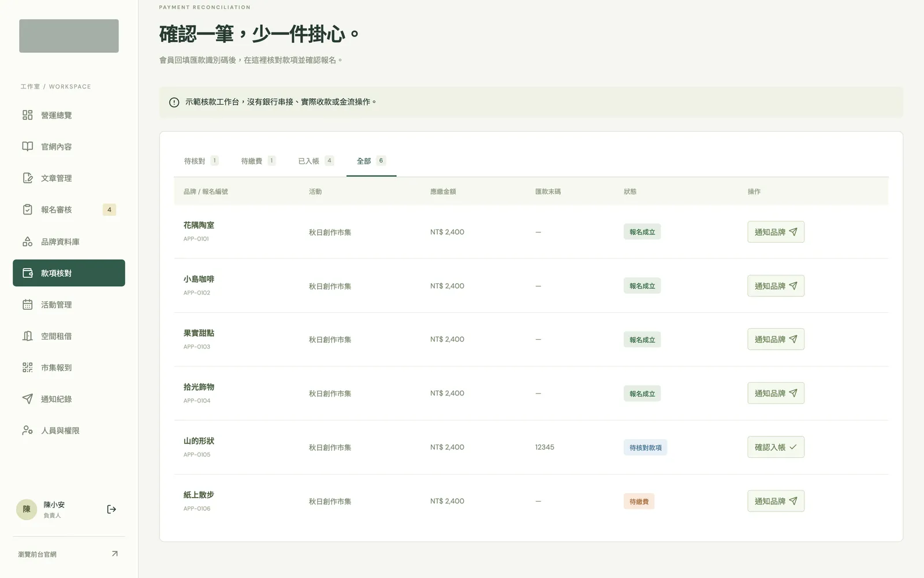This screenshot has width=924, height=578.
Task: Switch to the 待核對 tab
Action: [201, 161]
